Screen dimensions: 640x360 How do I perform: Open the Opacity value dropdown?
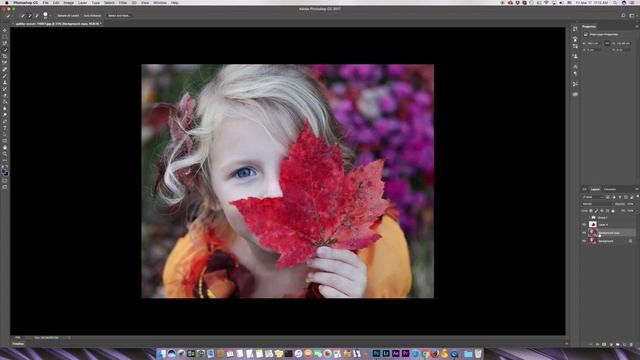pos(636,204)
